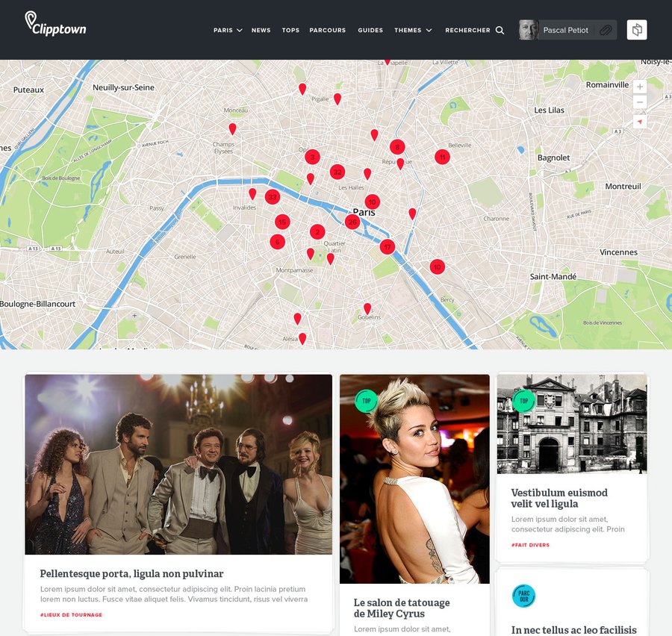
Task: Open the News menu item
Action: click(x=261, y=31)
